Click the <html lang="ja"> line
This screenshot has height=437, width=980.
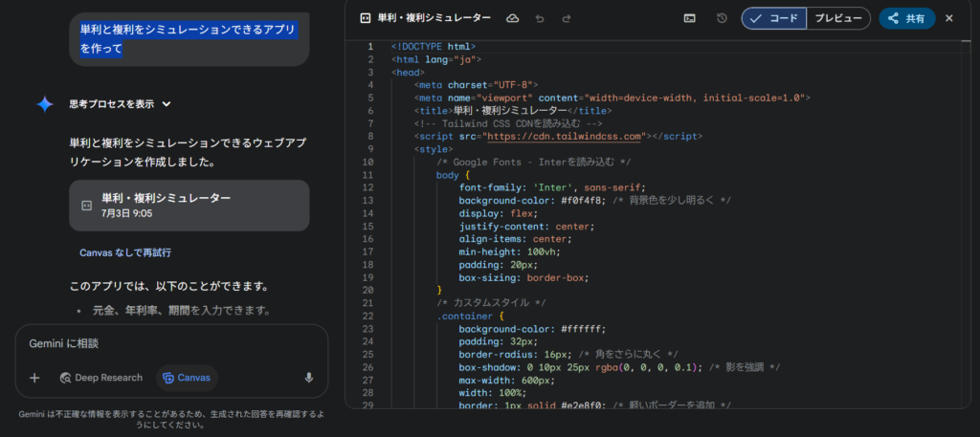pyautogui.click(x=436, y=59)
